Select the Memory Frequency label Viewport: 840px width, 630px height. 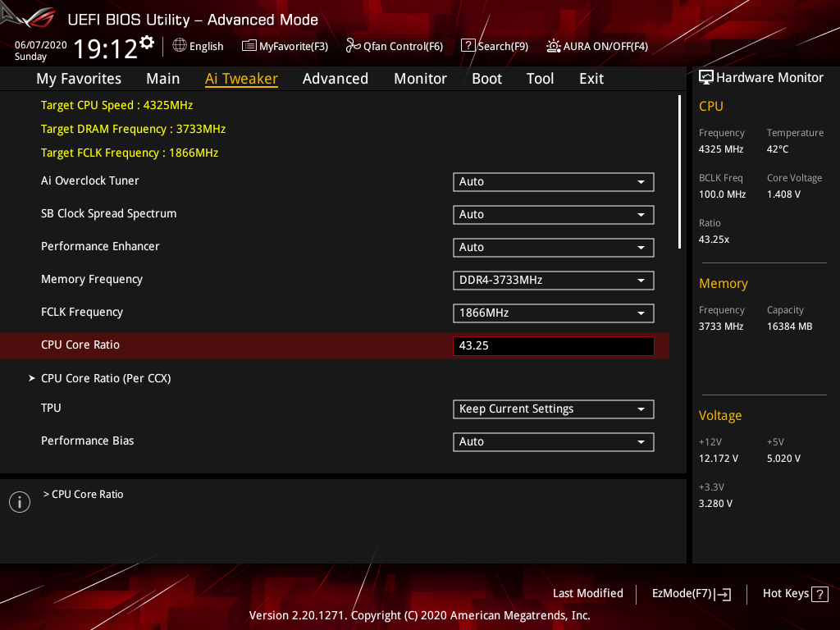[x=92, y=279]
